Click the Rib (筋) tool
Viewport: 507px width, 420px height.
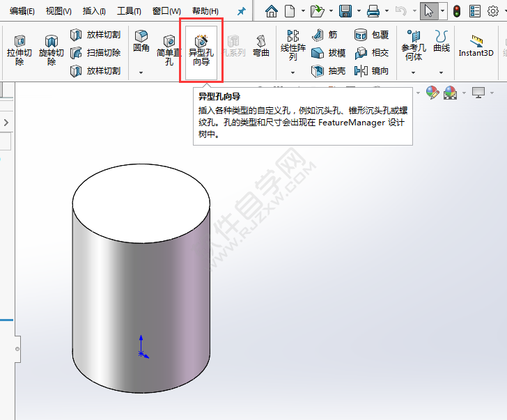325,35
